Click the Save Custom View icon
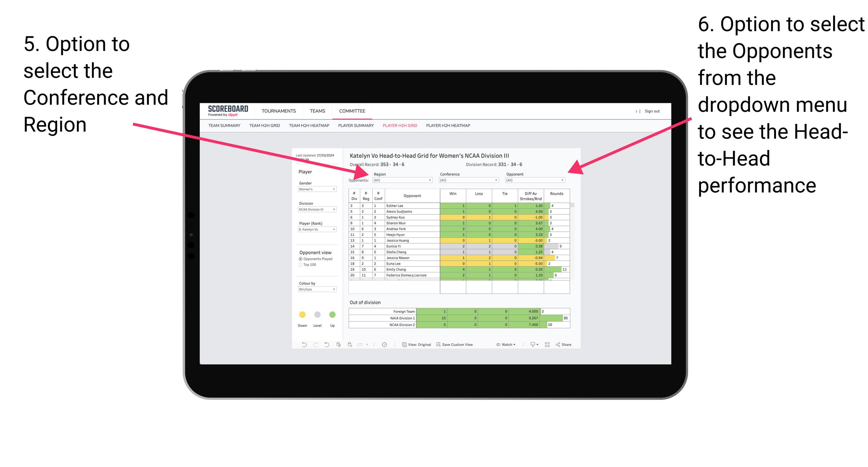 pyautogui.click(x=436, y=346)
